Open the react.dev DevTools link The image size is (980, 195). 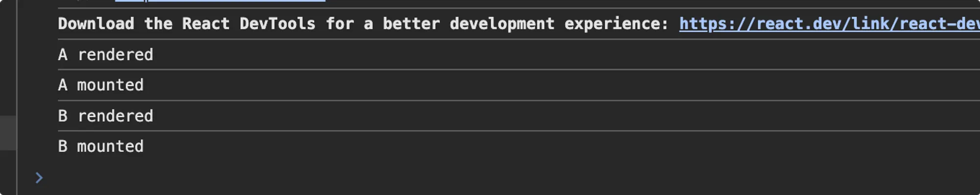click(x=829, y=24)
